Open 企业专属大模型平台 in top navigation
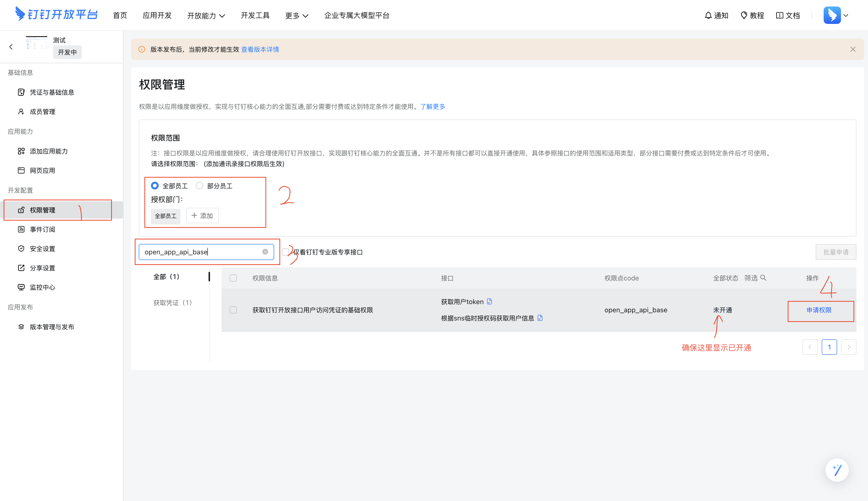The width and height of the screenshot is (868, 501). coord(357,15)
